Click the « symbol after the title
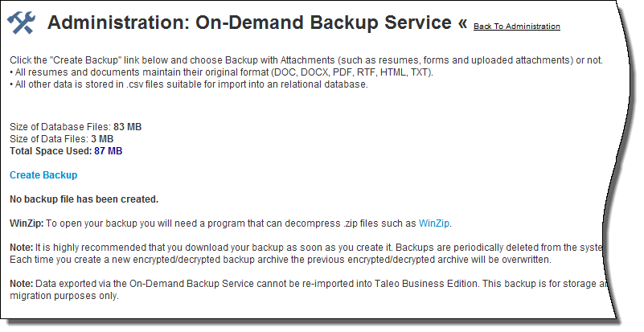The height and width of the screenshot is (332, 644). (x=462, y=23)
